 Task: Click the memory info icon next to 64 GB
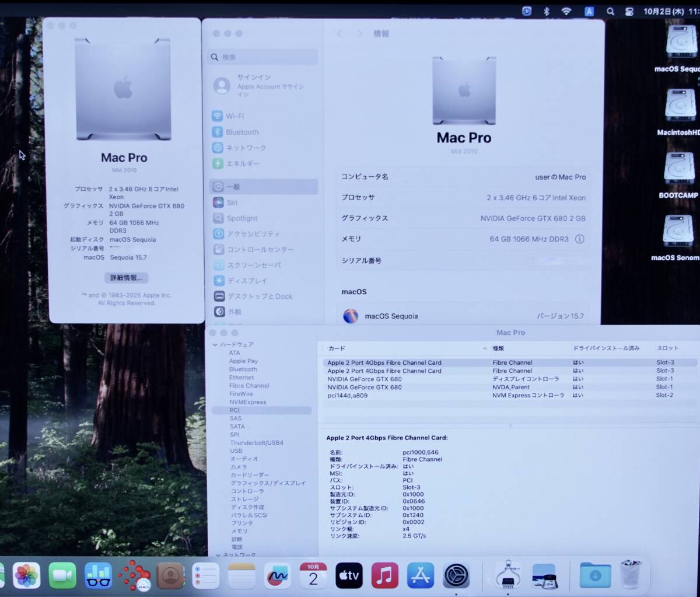point(579,239)
